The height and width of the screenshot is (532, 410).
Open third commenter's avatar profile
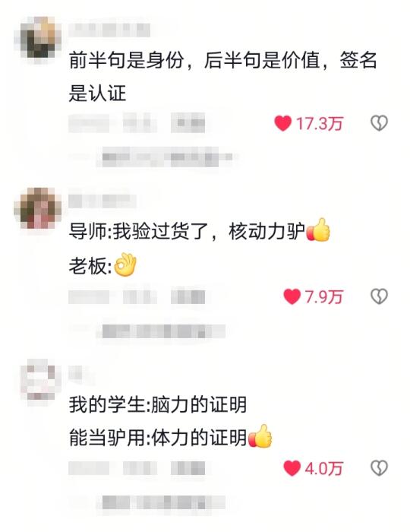38,379
